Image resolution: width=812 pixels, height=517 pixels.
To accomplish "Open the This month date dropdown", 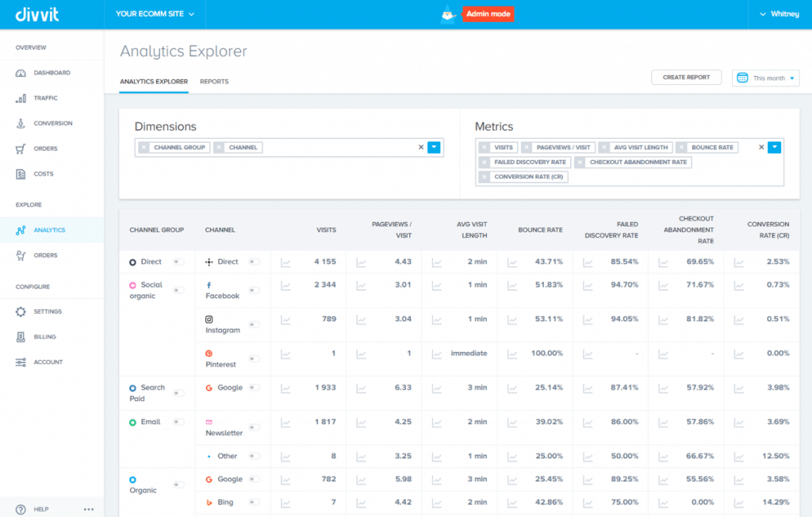I will 766,78.
